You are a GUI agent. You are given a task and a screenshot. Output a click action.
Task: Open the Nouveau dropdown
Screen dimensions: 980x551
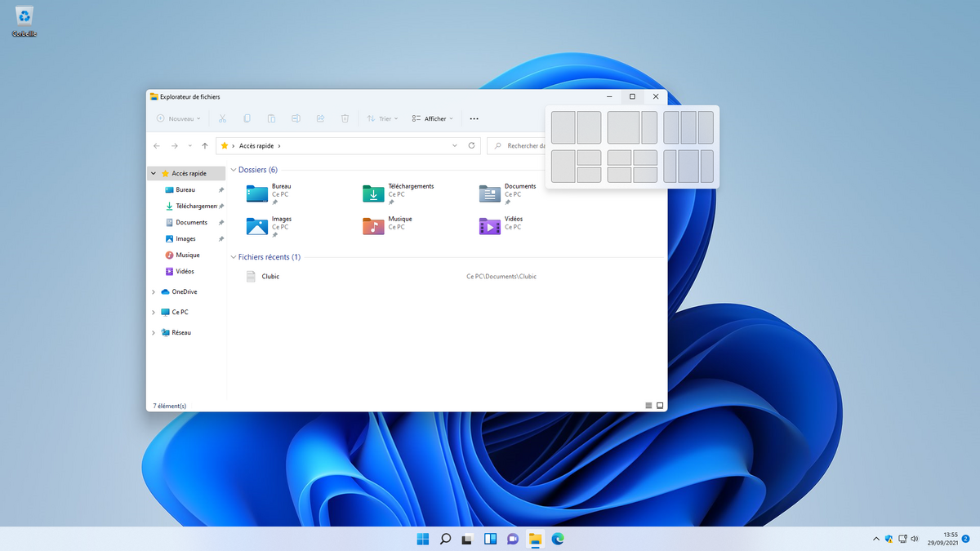click(180, 118)
